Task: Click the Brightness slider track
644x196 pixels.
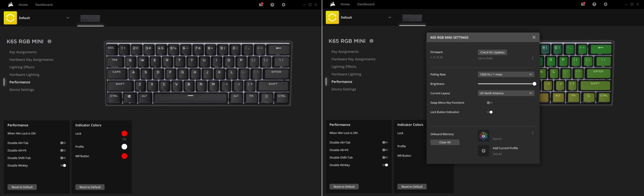Action: [x=506, y=84]
